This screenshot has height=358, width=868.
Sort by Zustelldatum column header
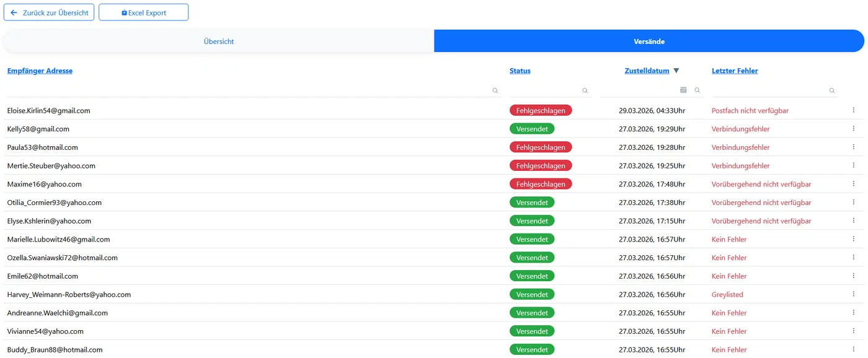[x=647, y=71]
